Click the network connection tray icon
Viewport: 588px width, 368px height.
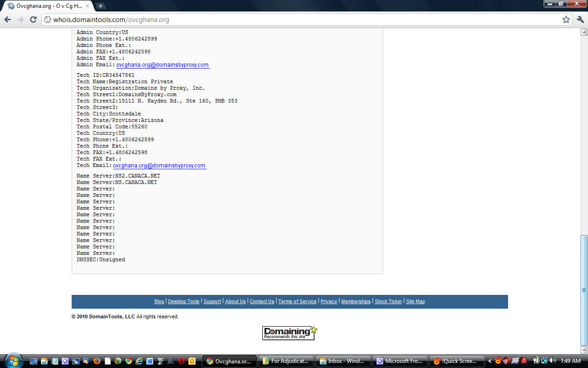point(544,361)
